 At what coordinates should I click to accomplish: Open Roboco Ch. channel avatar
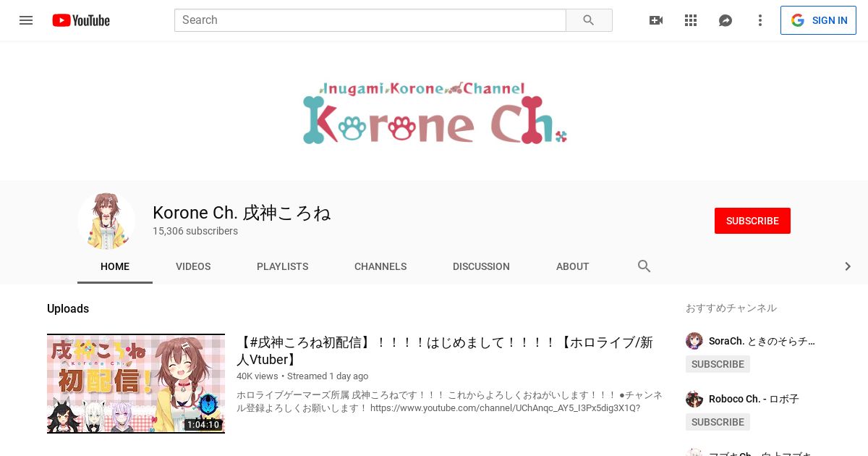tap(694, 399)
